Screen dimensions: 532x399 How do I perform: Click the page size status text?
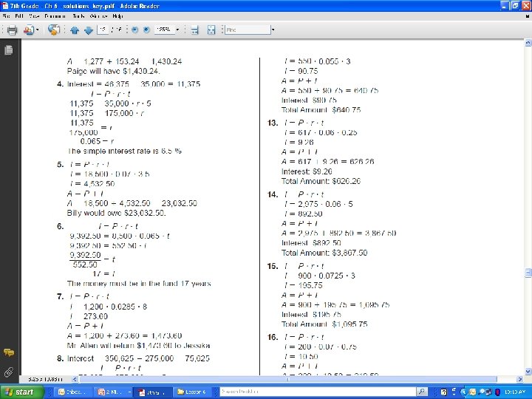point(45,379)
